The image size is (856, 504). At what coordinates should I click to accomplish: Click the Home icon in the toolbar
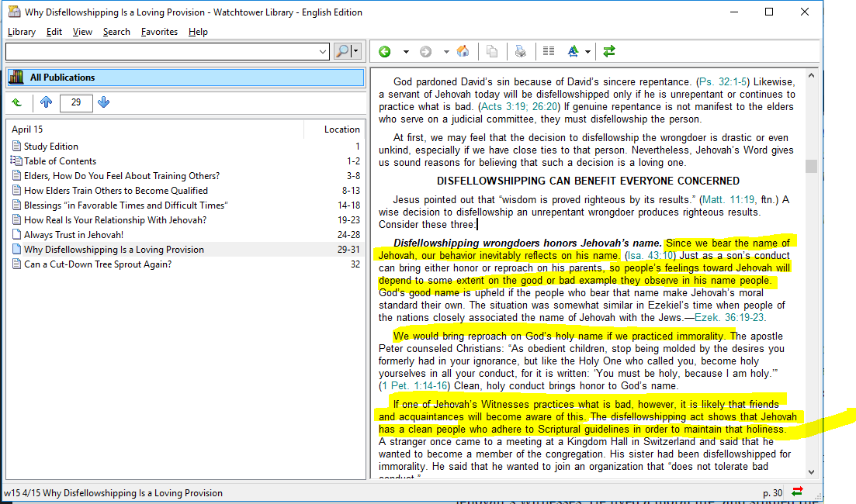pyautogui.click(x=463, y=52)
